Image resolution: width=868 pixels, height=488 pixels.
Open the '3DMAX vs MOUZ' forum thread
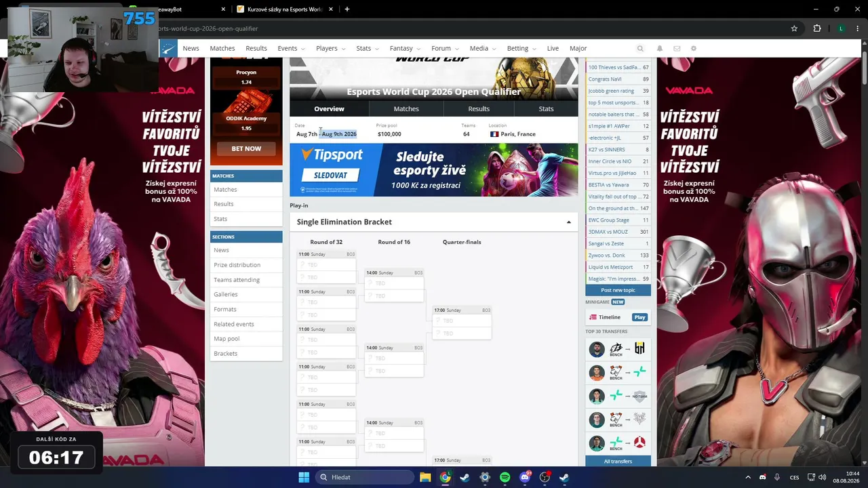(x=618, y=232)
